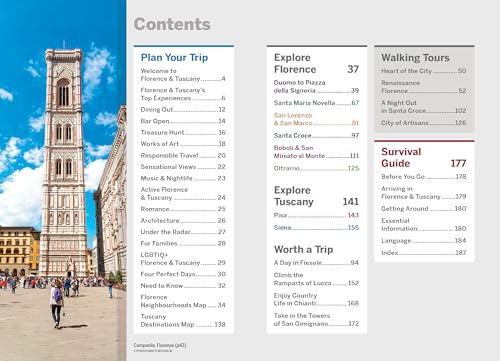Click the 'Oltrarno' entry
Viewport: 500px width, 361px height.
[316, 168]
